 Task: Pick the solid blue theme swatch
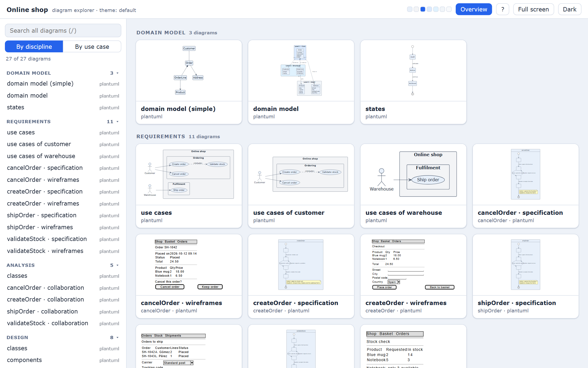(423, 9)
